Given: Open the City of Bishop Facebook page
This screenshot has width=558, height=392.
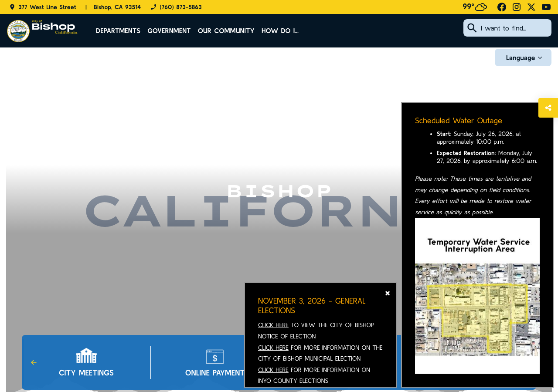Looking at the screenshot, I should (x=502, y=7).
